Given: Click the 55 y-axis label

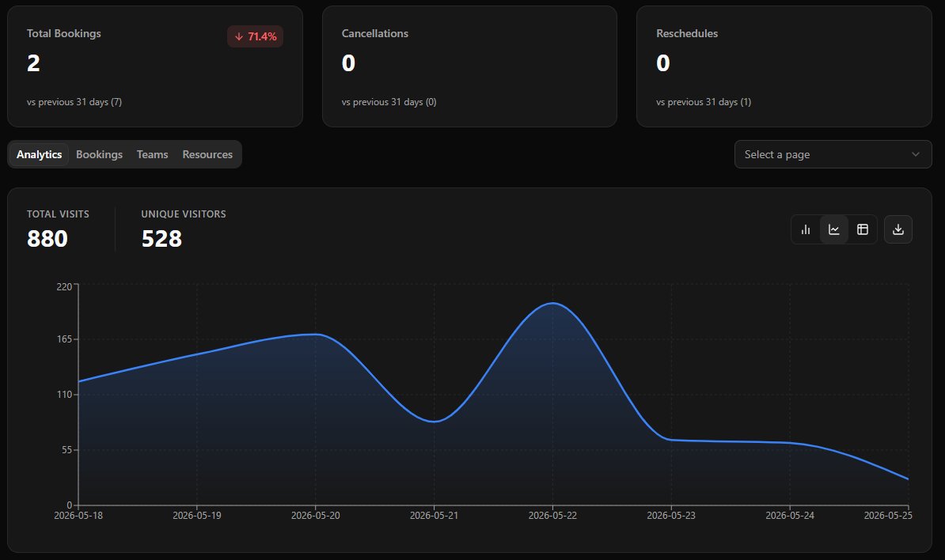Looking at the screenshot, I should (66, 450).
